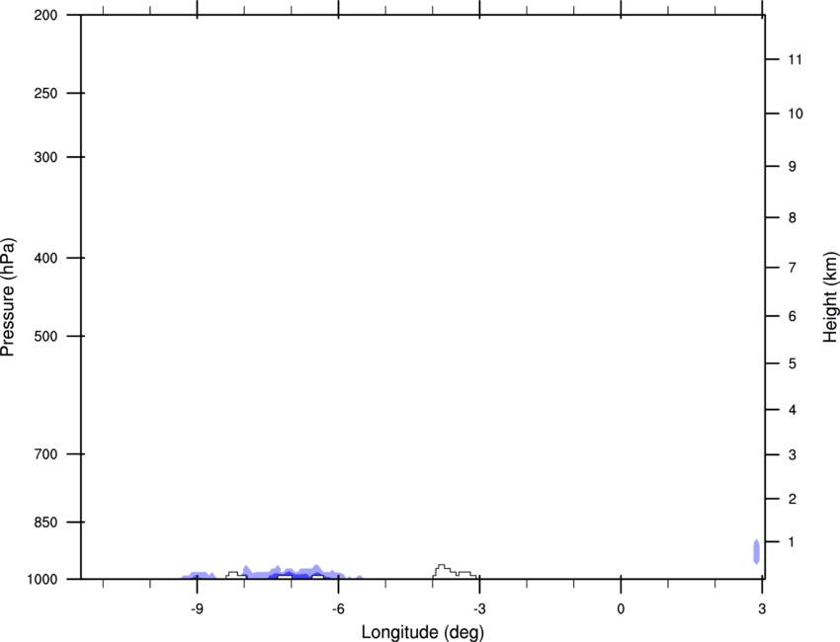Click the 11 km height label
Viewport: 840px width, 642px height.
(796, 59)
